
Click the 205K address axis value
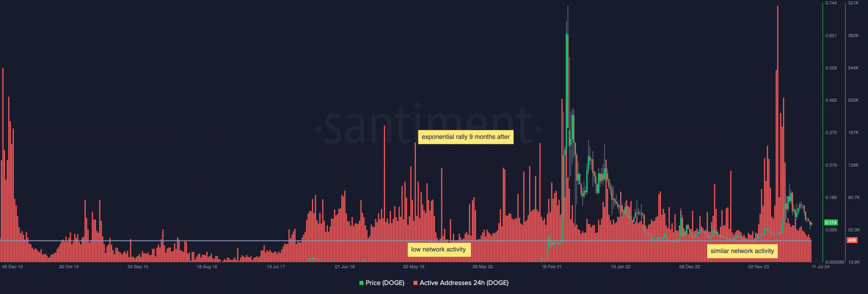(x=853, y=100)
